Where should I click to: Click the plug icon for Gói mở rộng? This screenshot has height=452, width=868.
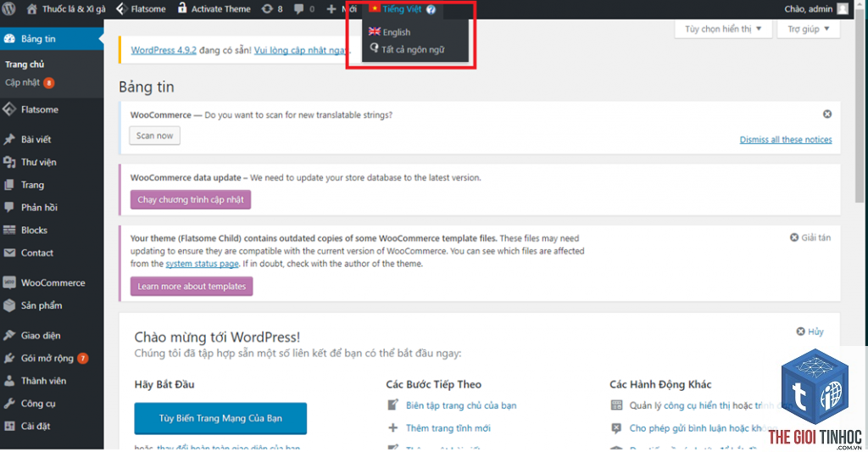(x=9, y=358)
